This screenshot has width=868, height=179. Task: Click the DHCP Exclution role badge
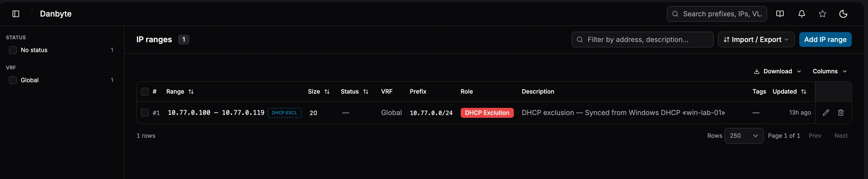[487, 113]
